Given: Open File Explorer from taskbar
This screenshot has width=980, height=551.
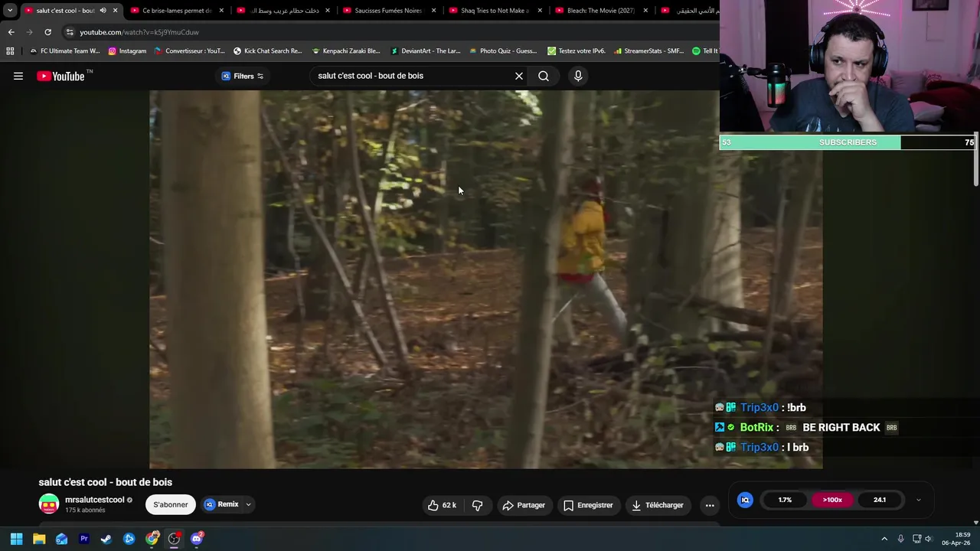Looking at the screenshot, I should pos(39,539).
